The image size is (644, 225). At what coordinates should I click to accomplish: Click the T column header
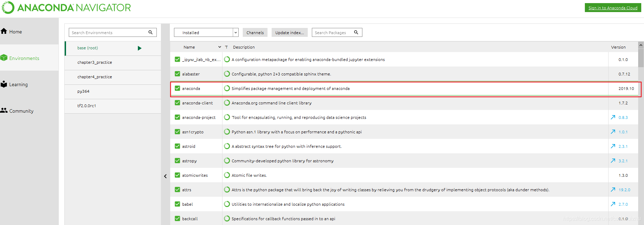226,47
